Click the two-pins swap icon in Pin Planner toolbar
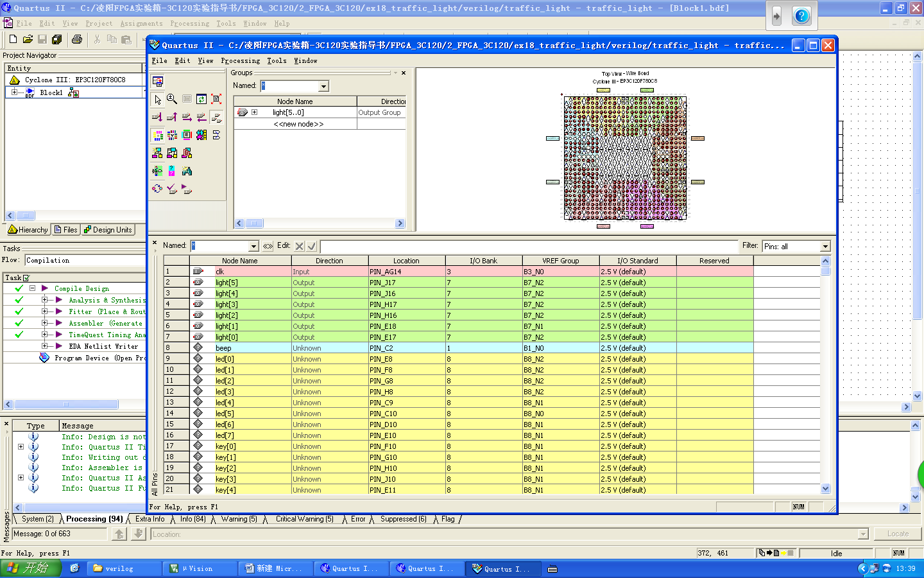Image resolution: width=924 pixels, height=578 pixels. [x=216, y=118]
